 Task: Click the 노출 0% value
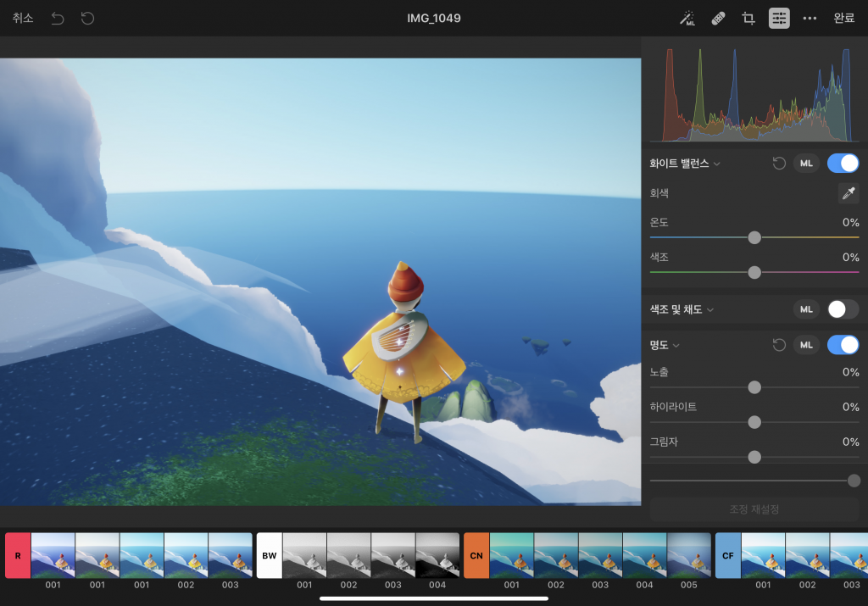click(851, 372)
